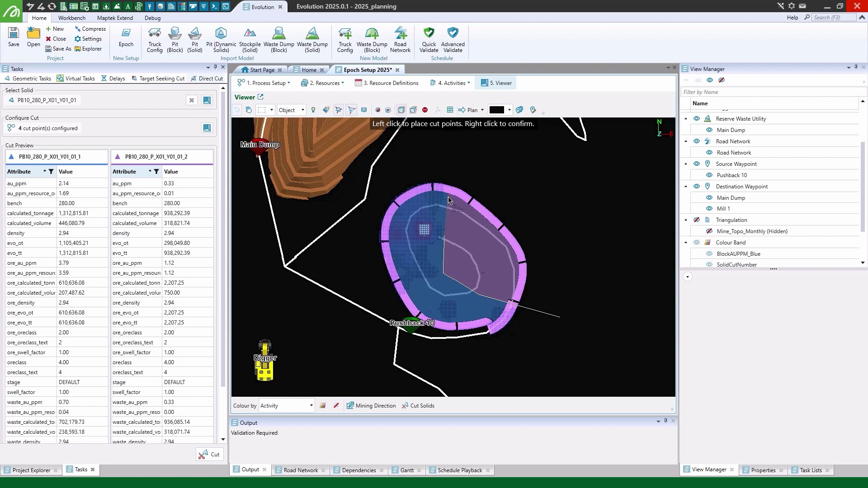Image resolution: width=868 pixels, height=488 pixels.
Task: Collapse the Destination Waypoint tree group
Action: click(686, 187)
